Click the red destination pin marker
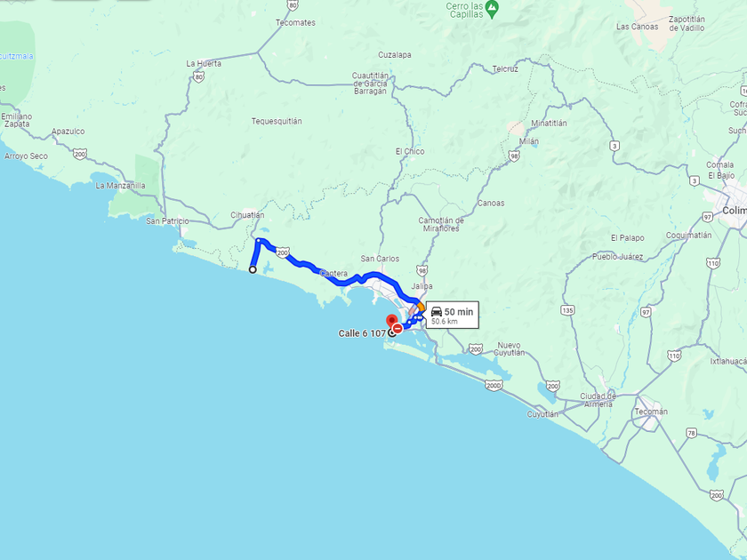The image size is (747, 560). point(391,322)
